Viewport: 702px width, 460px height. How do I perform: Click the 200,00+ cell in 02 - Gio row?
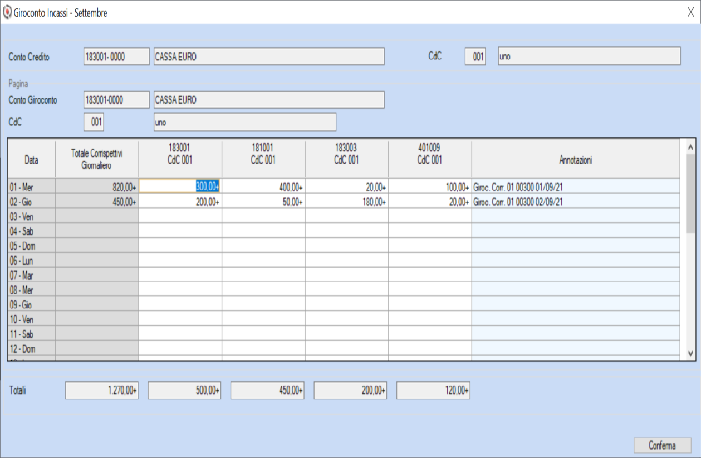point(180,202)
